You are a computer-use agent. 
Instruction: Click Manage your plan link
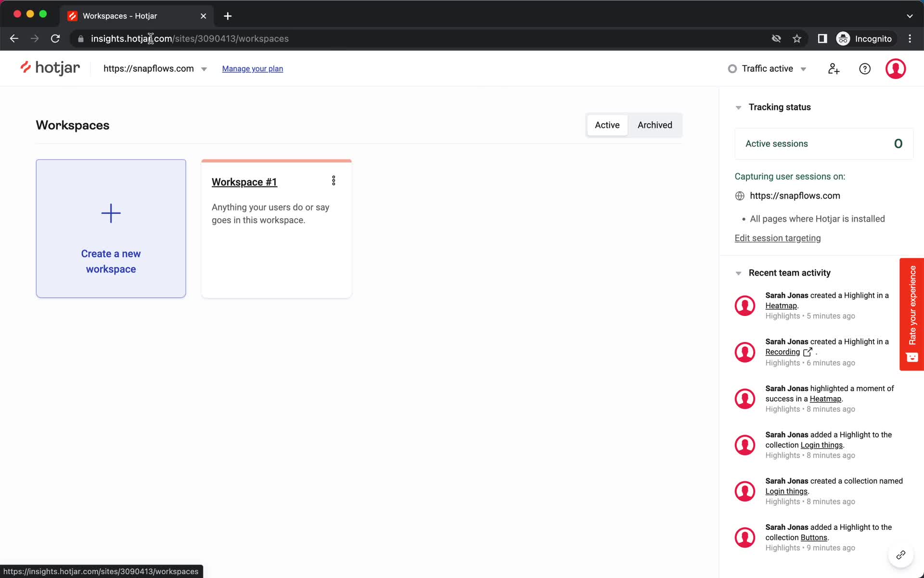pyautogui.click(x=253, y=68)
